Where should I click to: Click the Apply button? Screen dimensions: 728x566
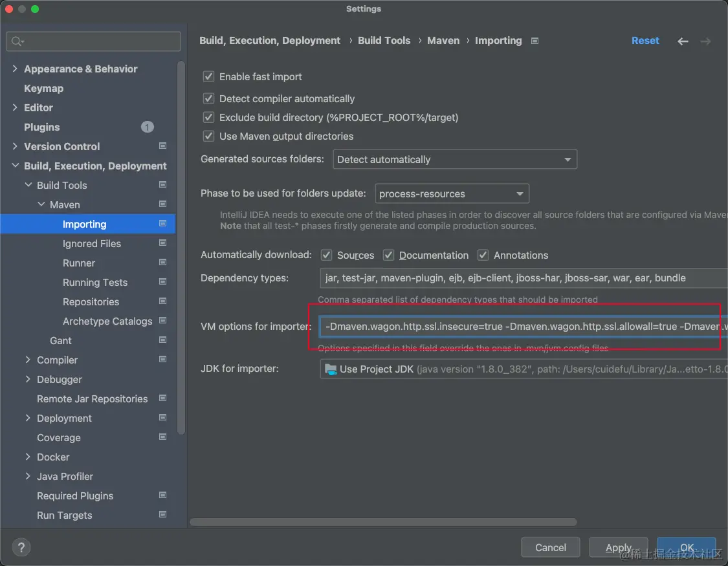(619, 547)
